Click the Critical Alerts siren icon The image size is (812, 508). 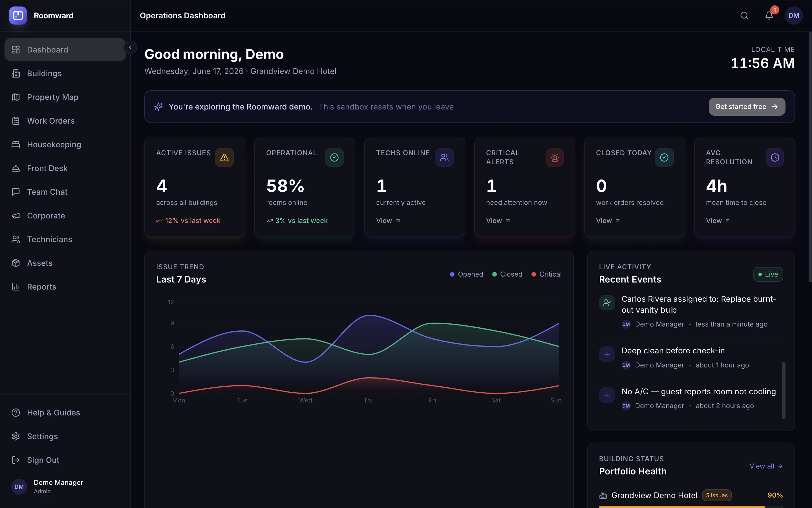[555, 157]
